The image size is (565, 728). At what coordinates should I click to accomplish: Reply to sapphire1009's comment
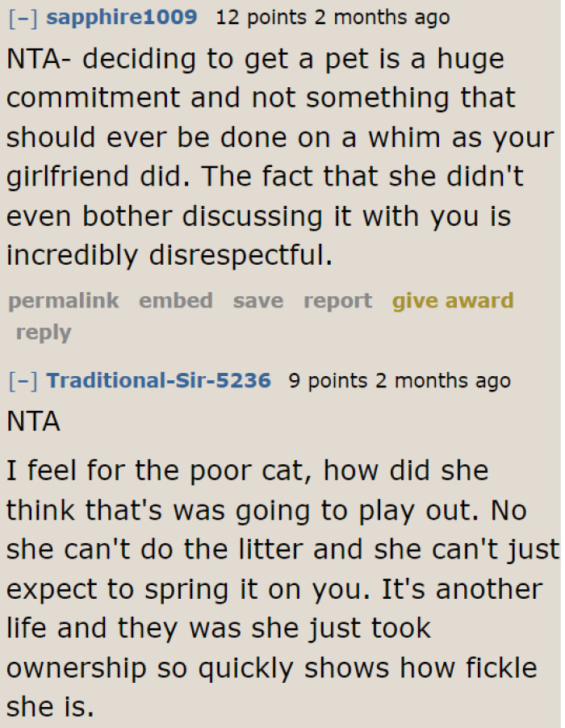[x=44, y=332]
